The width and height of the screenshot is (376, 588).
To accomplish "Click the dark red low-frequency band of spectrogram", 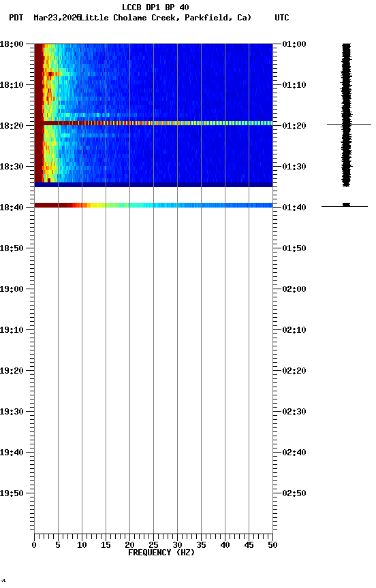I will pos(39,112).
